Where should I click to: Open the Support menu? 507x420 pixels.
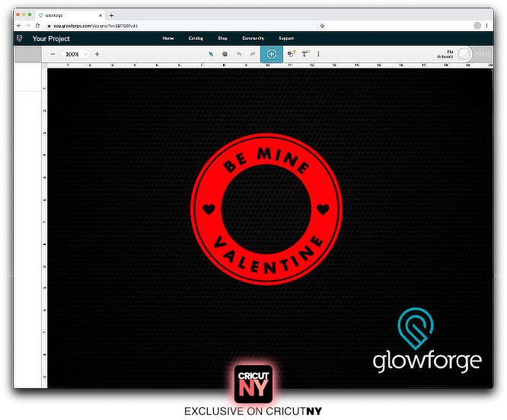[286, 38]
